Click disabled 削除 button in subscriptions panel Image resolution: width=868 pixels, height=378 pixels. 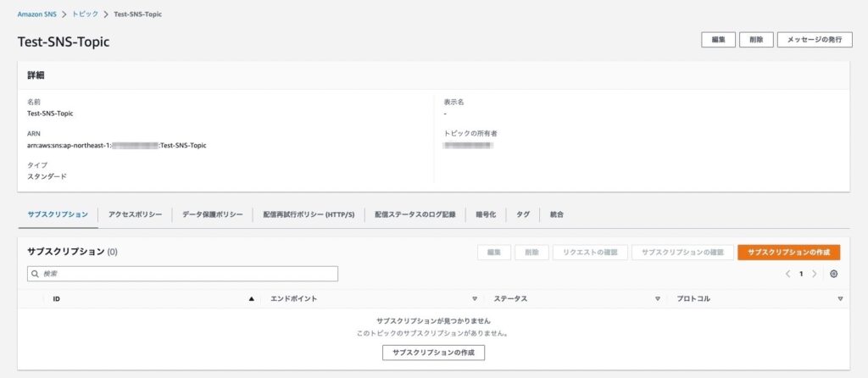(x=532, y=253)
